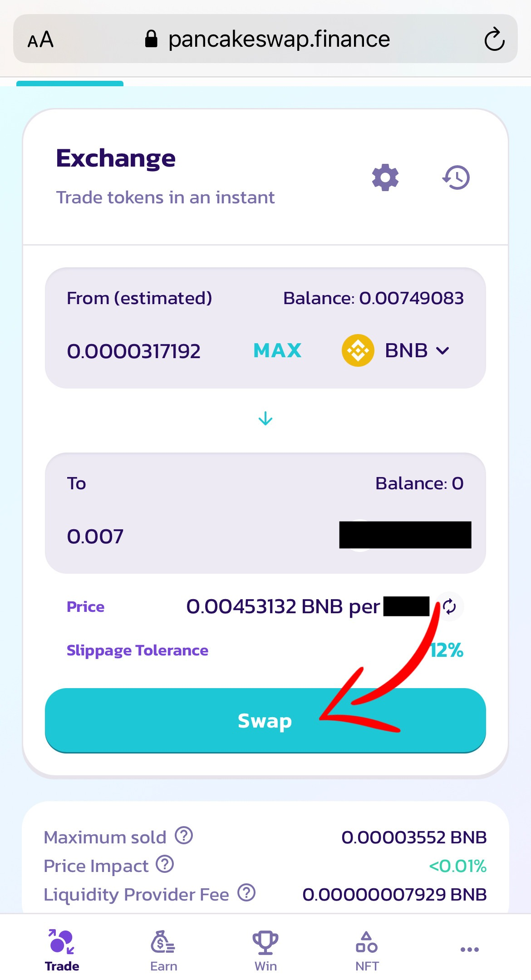The image size is (531, 980).
Task: Click the down arrow to switch tokens
Action: click(x=265, y=419)
